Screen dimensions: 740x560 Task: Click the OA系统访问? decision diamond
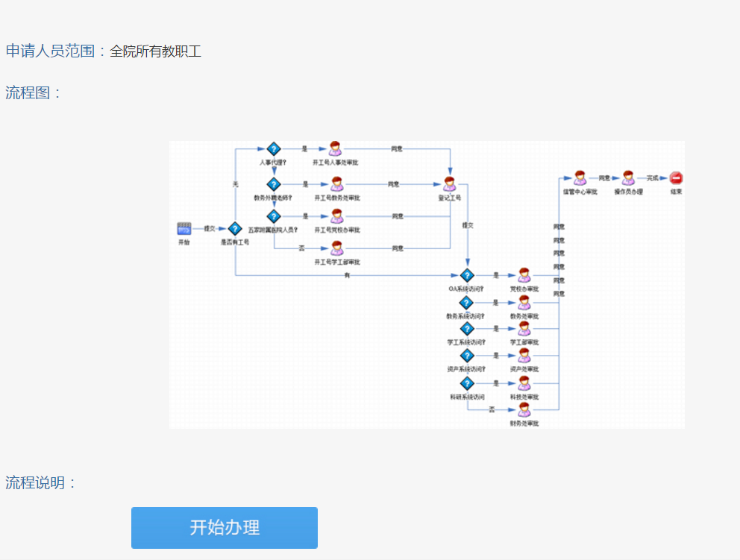coord(467,275)
